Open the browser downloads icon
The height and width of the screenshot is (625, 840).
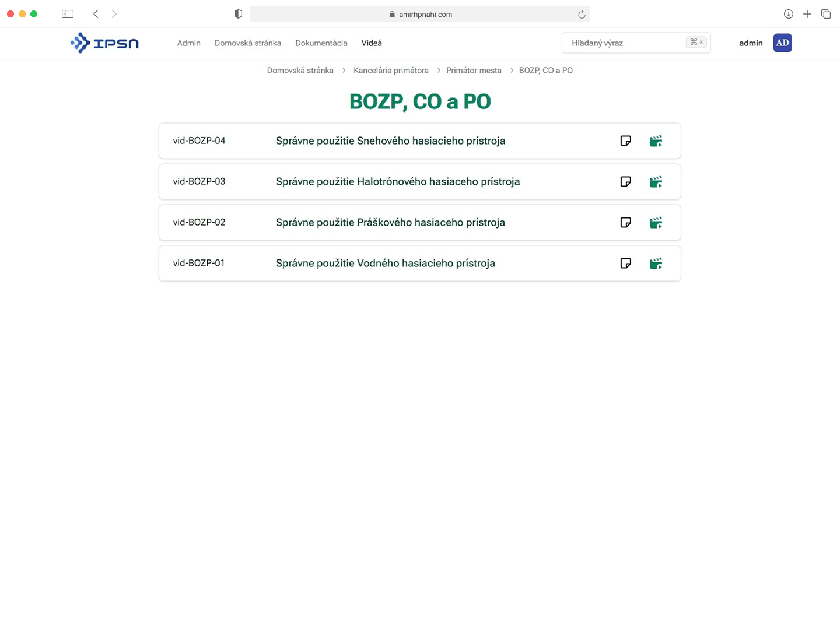coord(789,13)
